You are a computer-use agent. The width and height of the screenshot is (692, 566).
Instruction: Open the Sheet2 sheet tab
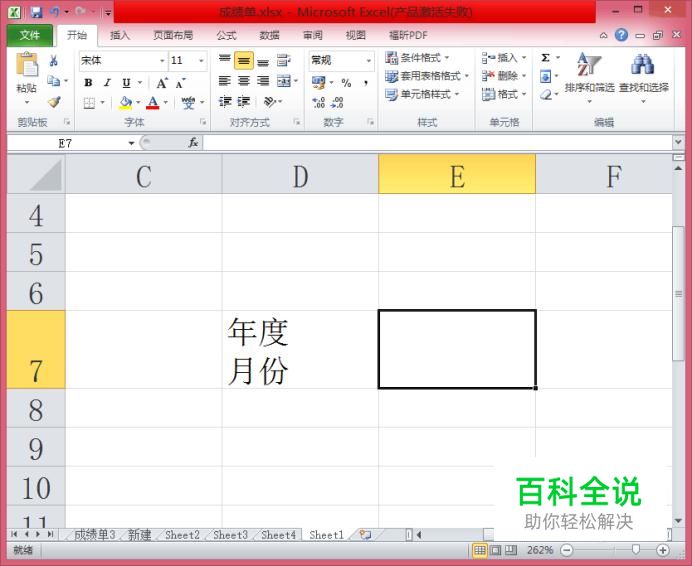tap(182, 535)
